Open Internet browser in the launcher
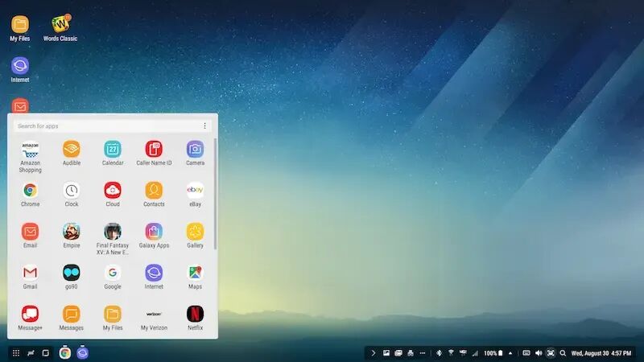644x362 pixels. (x=154, y=277)
